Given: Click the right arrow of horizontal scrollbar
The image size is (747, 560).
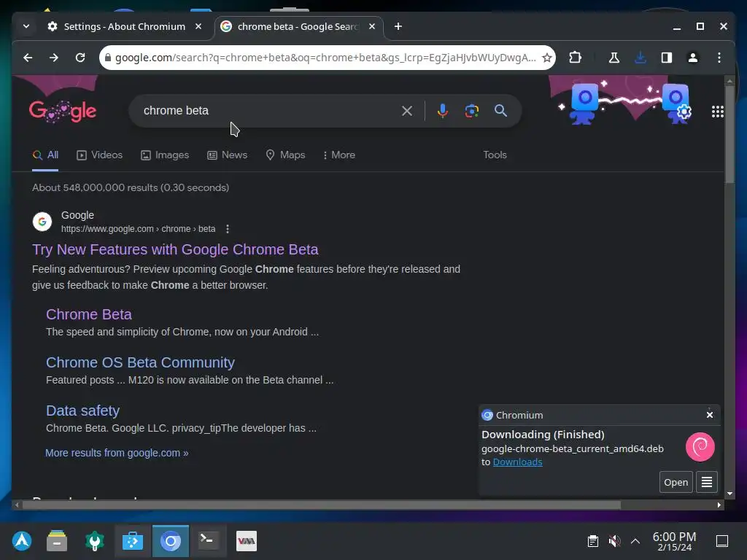Looking at the screenshot, I should click(x=719, y=505).
